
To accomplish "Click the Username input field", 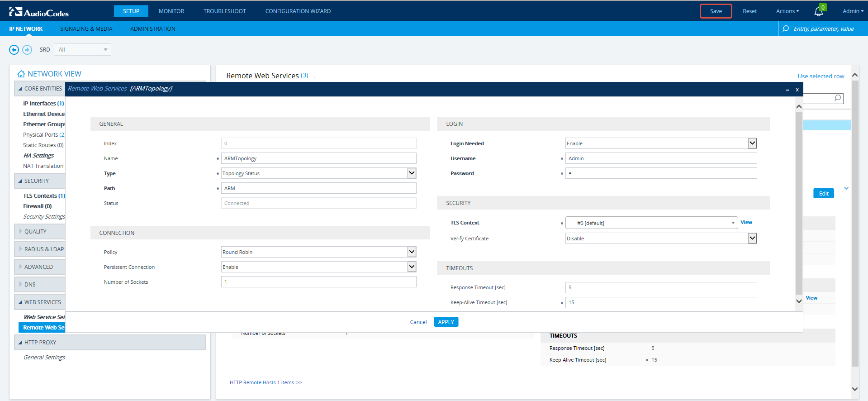I will click(661, 158).
